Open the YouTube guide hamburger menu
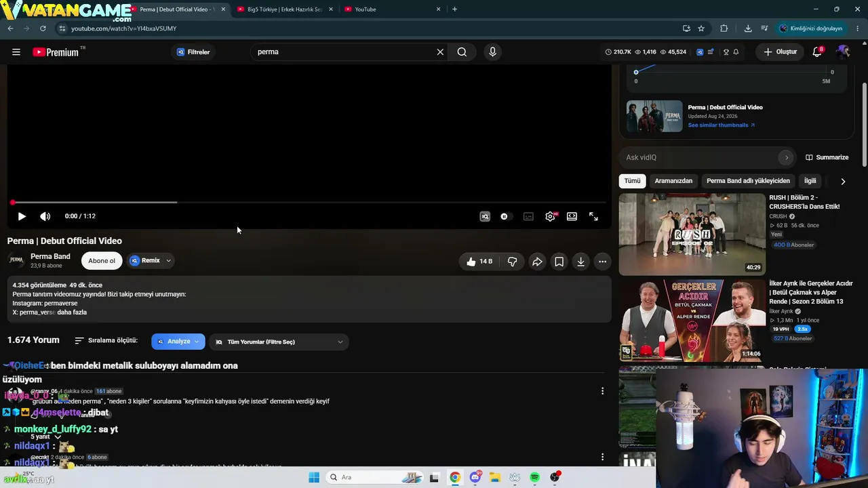Screen dimensions: 868x488 [16, 52]
